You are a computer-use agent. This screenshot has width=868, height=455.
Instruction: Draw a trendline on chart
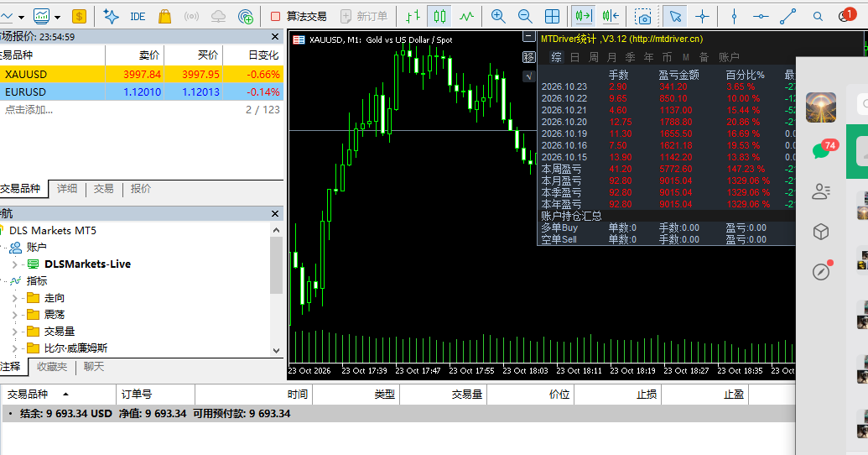pyautogui.click(x=787, y=17)
